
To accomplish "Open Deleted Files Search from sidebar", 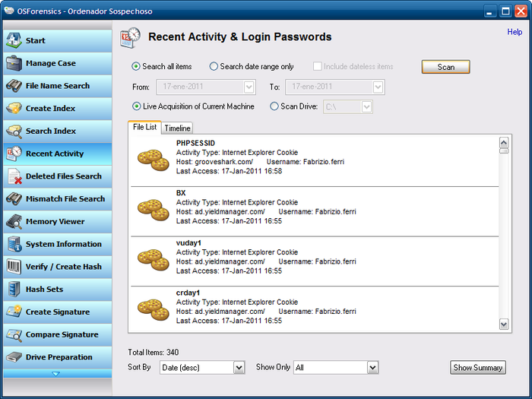I will point(58,176).
